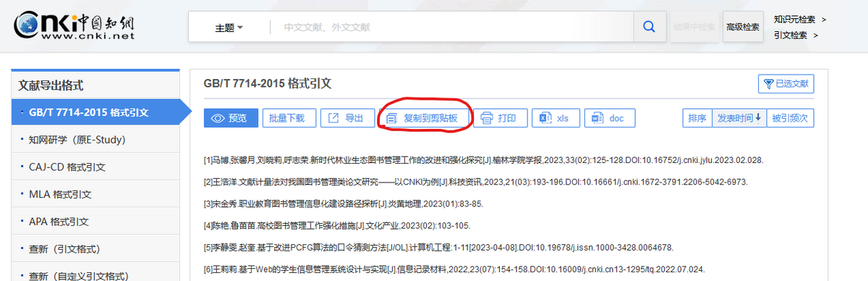868x281 pixels.
Task: Click the 打印 printer icon button
Action: point(499,118)
